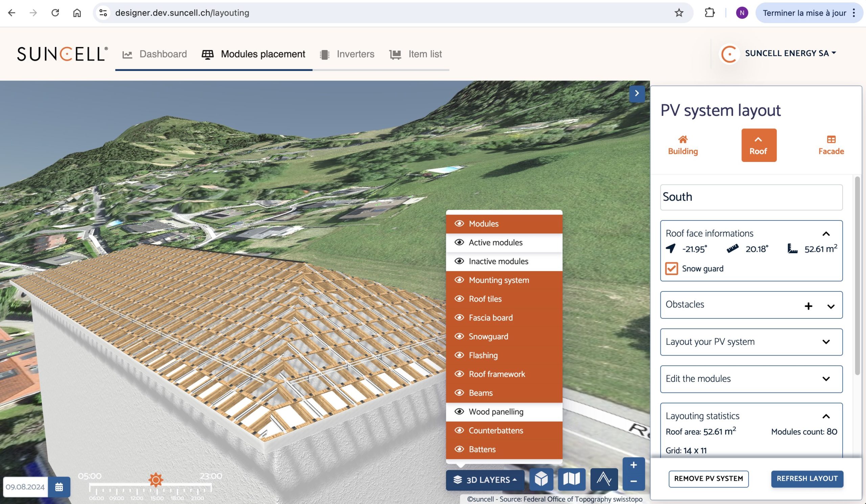Screen dimensions: 866x504
Task: Expand the Edit the modules section
Action: (826, 379)
